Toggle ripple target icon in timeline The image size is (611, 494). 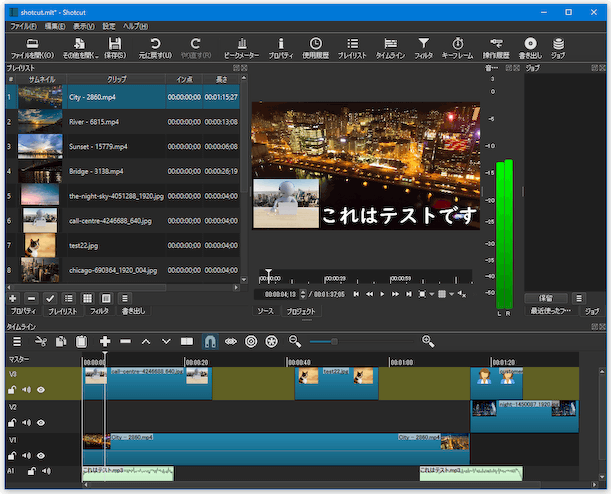coord(251,342)
